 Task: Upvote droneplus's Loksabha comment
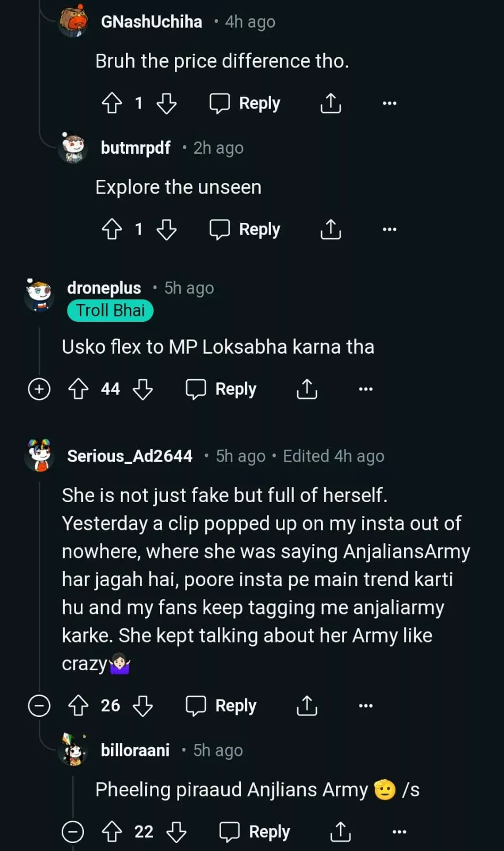click(78, 389)
